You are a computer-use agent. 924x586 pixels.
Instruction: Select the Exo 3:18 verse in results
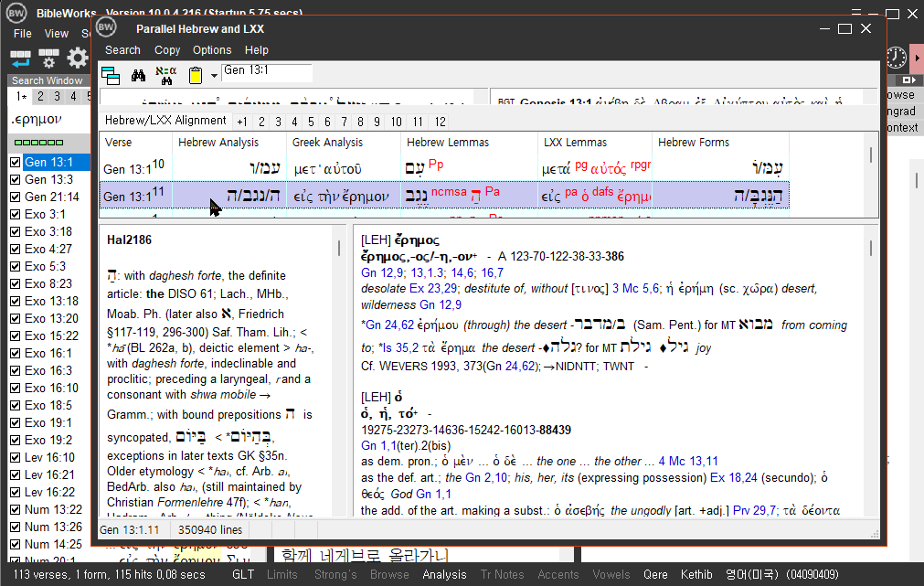point(48,231)
